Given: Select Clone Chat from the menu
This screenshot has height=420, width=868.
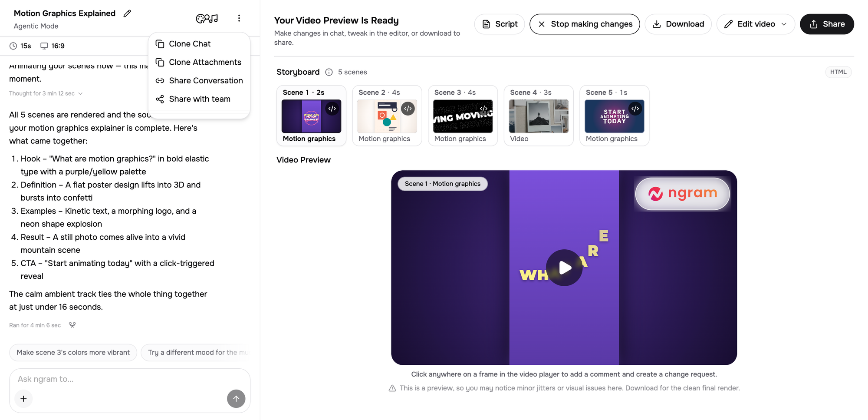Looking at the screenshot, I should pos(199,44).
